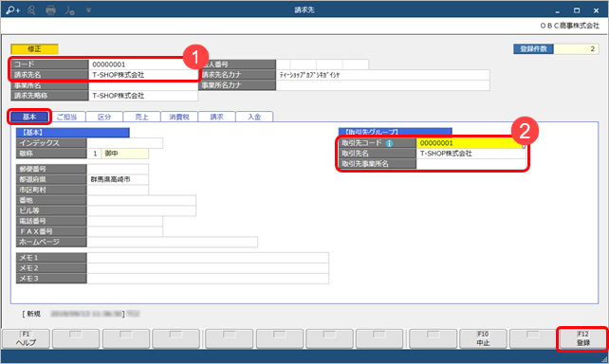
Task: Click the F10 中止 button
Action: [483, 338]
